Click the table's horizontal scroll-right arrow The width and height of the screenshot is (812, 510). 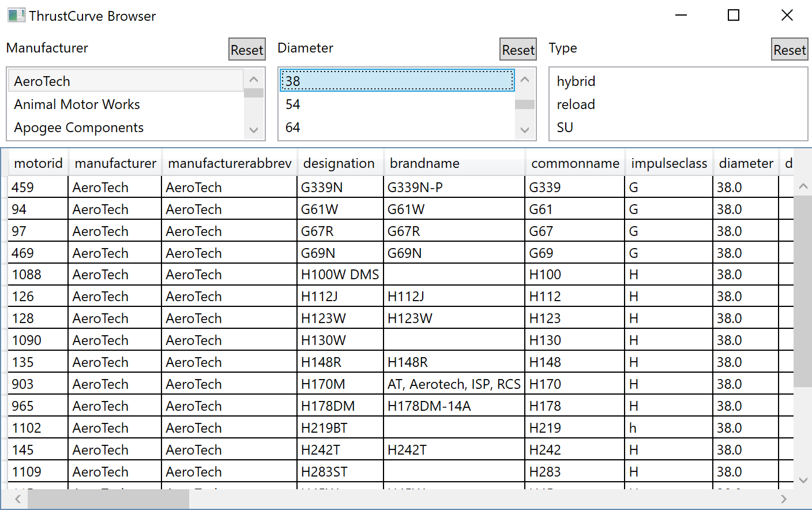point(784,499)
